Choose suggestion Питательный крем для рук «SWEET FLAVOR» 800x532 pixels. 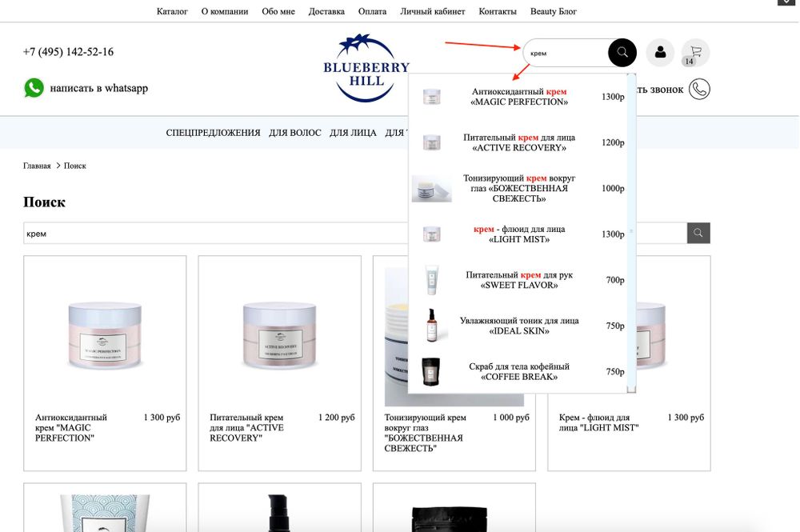pos(519,280)
